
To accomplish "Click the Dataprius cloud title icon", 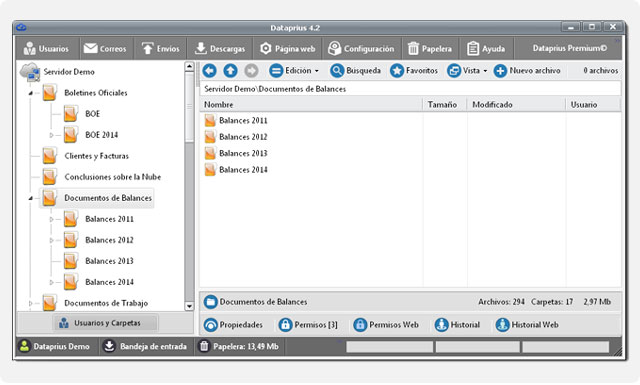I will pyautogui.click(x=21, y=28).
